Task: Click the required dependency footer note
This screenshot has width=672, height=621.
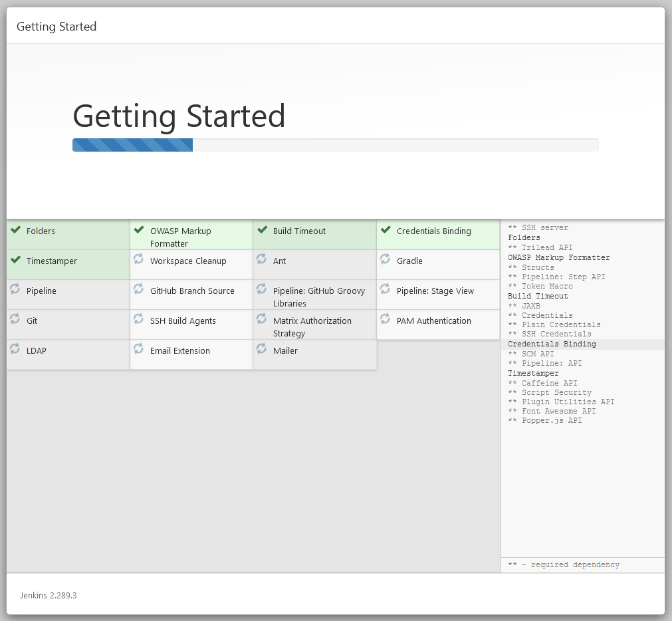Action: pos(564,564)
